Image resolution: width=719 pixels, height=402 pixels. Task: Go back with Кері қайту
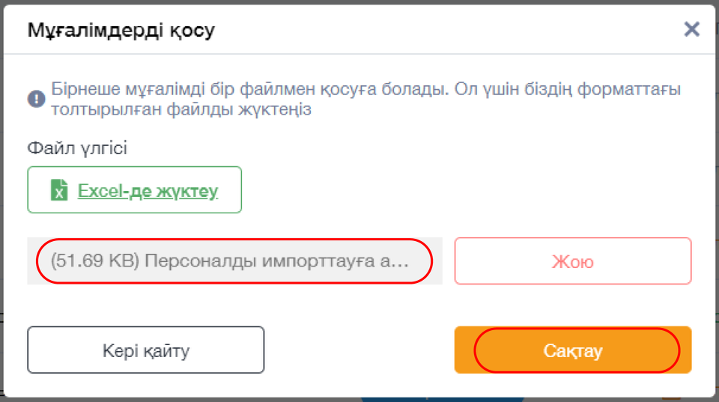click(x=146, y=351)
